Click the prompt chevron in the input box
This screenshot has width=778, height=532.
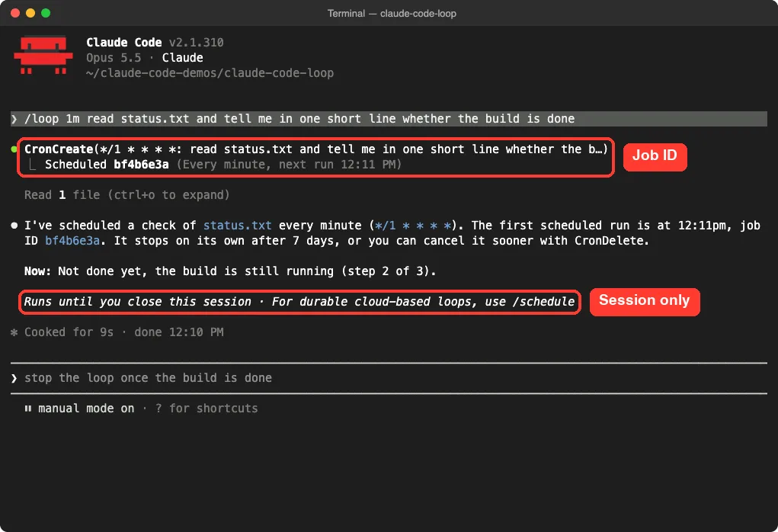pyautogui.click(x=14, y=378)
